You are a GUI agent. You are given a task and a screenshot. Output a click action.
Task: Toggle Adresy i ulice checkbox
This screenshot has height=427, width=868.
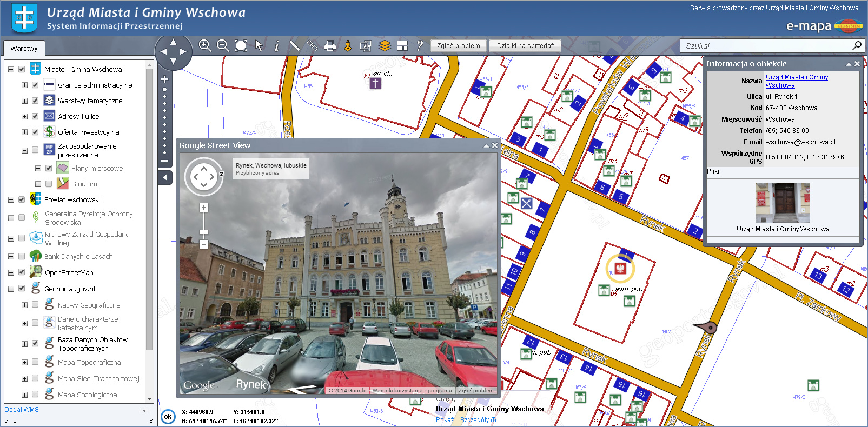pos(35,116)
